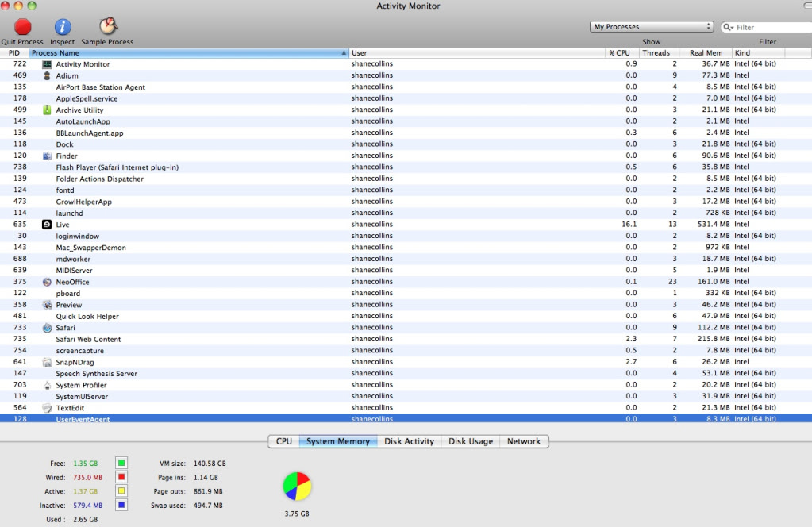Click the NeoOffice process icon
812x527 pixels.
click(x=47, y=282)
